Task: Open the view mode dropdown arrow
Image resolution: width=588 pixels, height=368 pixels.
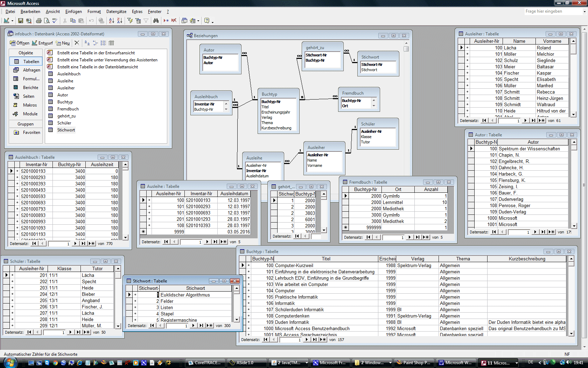Action: pos(12,21)
